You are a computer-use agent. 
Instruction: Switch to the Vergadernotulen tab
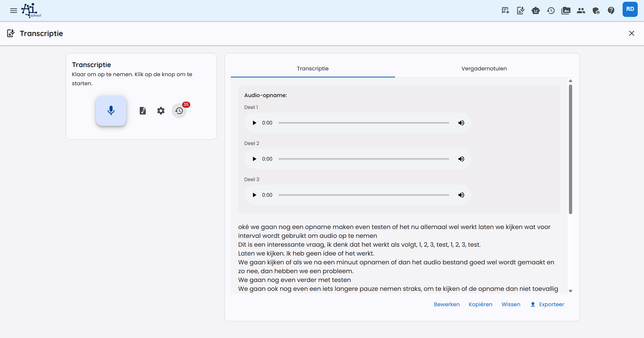484,68
